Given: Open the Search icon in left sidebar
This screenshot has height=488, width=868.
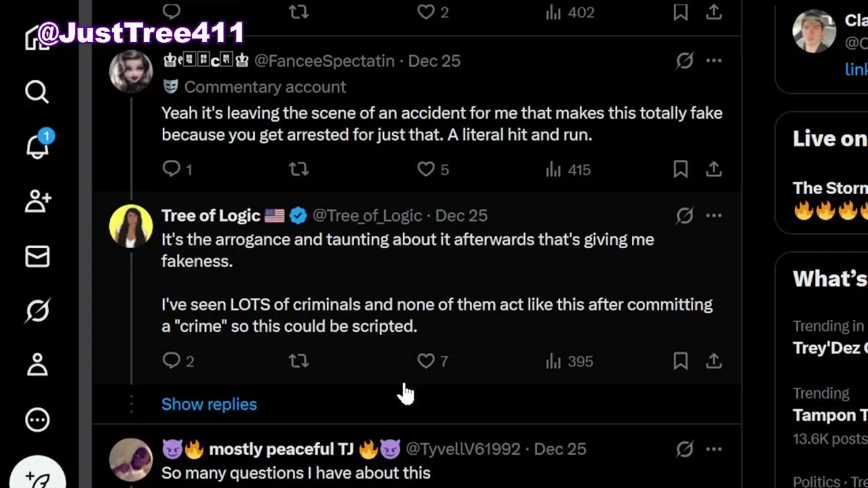Looking at the screenshot, I should click(x=37, y=91).
